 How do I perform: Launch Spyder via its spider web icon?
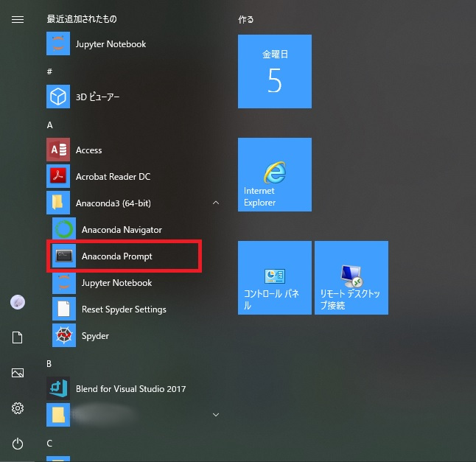click(64, 335)
